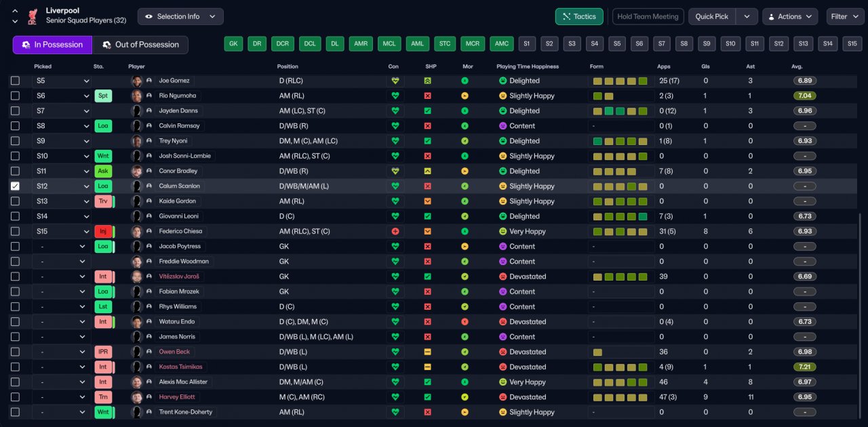This screenshot has width=868, height=427.
Task: Select the STC position pill
Action: [x=445, y=44]
